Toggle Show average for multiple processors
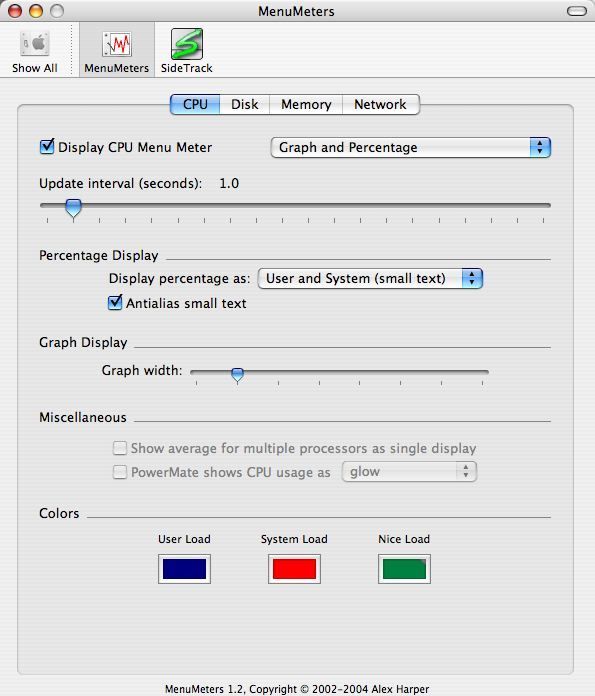 120,448
